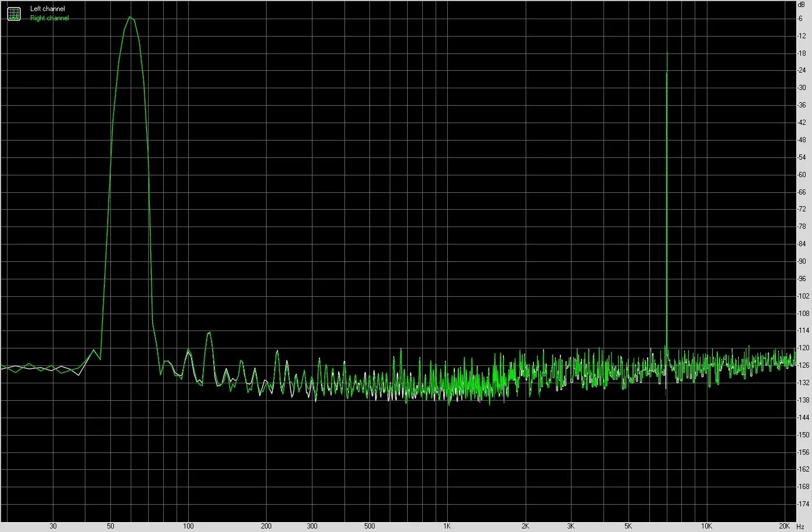The width and height of the screenshot is (812, 532).
Task: Click the -60 dB axis label
Action: pos(802,175)
